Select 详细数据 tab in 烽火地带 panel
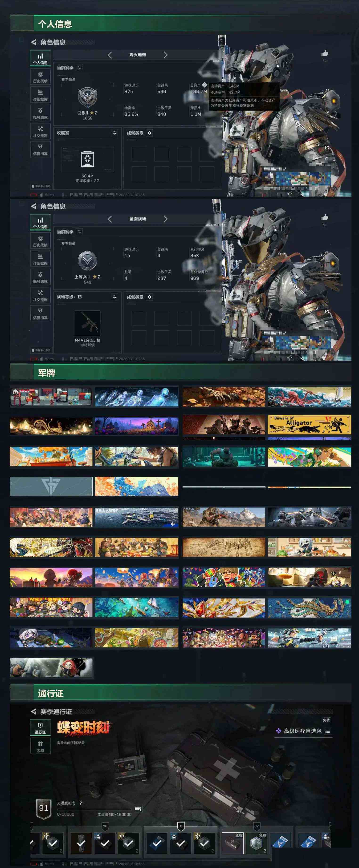This screenshot has width=359, height=868. [40, 95]
